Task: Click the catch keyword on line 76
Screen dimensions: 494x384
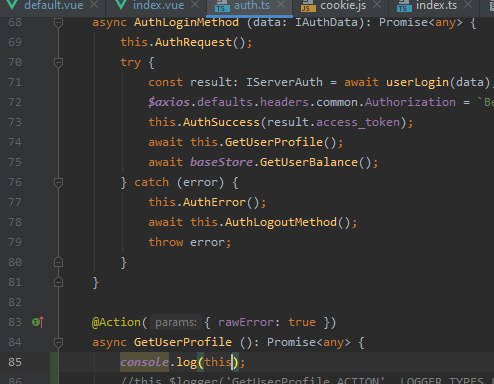Action: coord(151,182)
